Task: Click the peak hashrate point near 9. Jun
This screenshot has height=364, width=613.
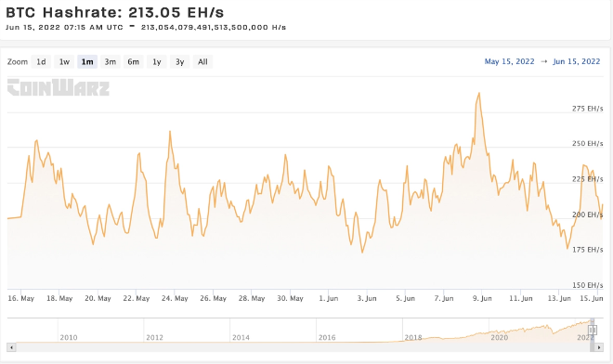Action: click(479, 93)
